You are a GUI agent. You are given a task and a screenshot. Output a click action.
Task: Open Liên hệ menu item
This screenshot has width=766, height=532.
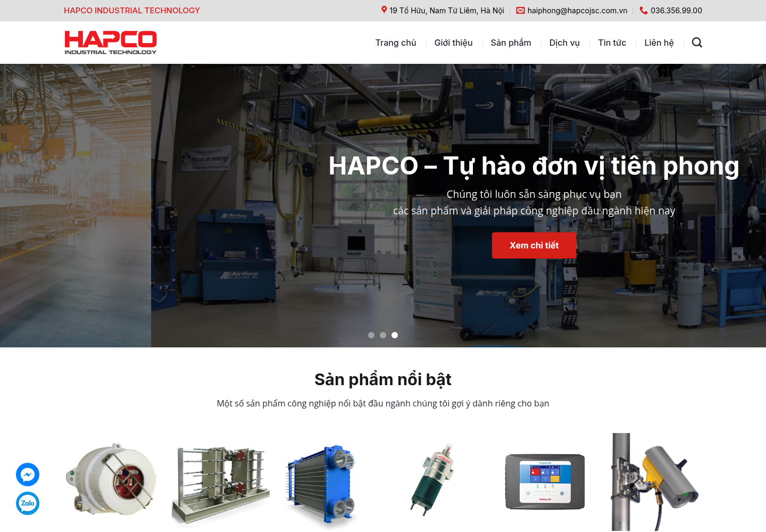click(x=659, y=43)
